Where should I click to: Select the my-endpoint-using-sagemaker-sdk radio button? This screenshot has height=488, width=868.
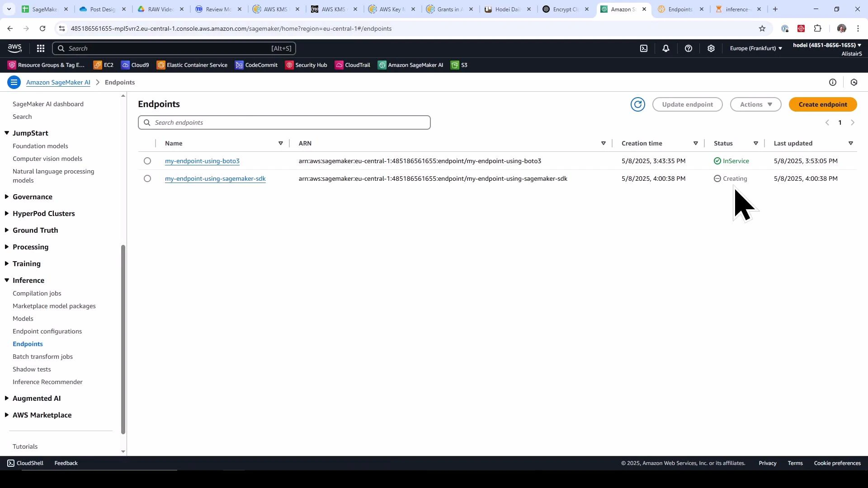[x=147, y=178]
